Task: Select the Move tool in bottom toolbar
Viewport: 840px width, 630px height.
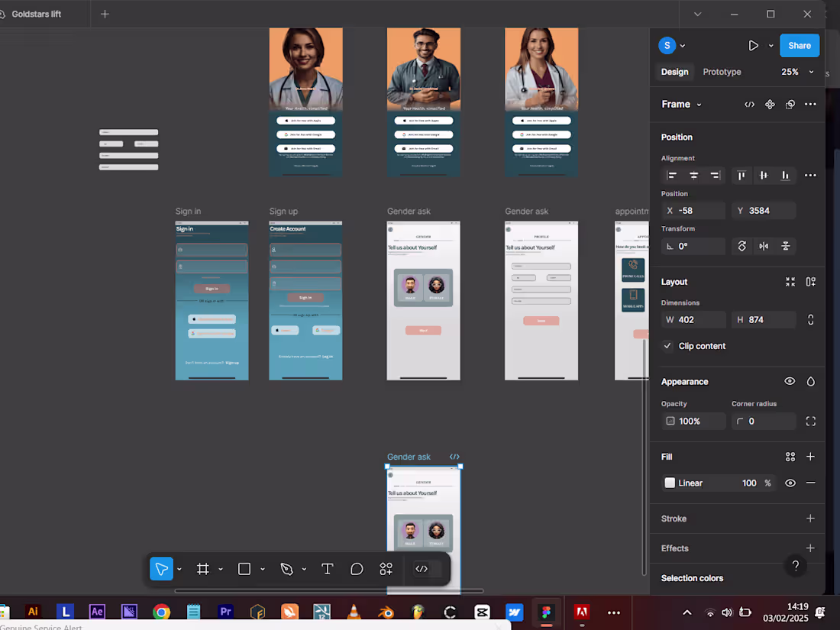Action: [161, 569]
